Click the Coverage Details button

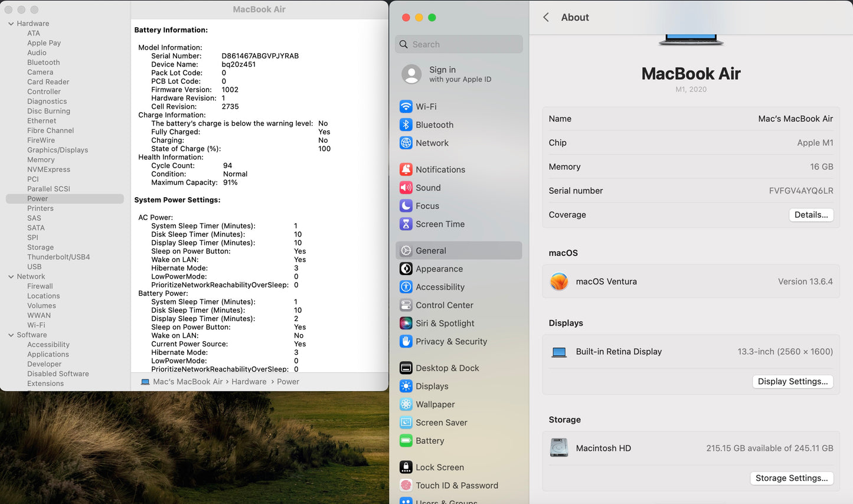point(810,215)
